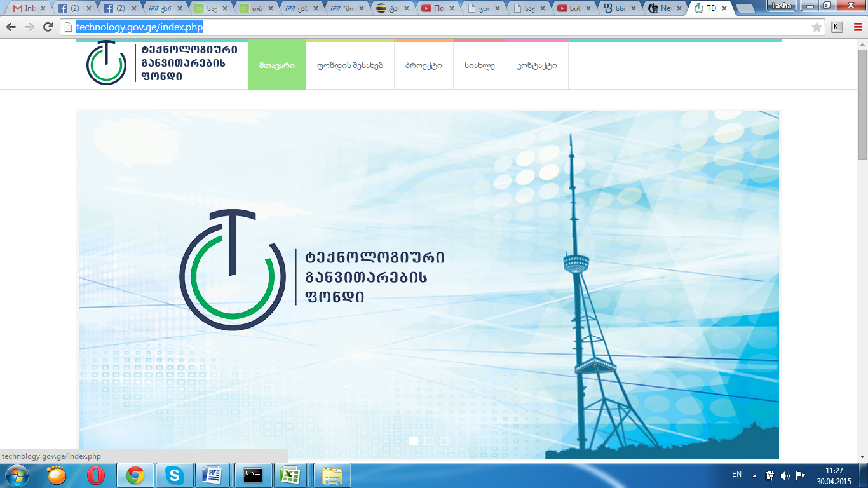868x488 pixels.
Task: Click the K extension icon in toolbar
Action: coord(837,27)
